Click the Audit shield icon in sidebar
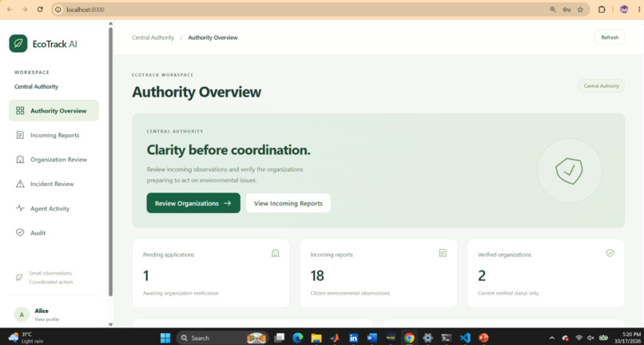 [x=20, y=232]
